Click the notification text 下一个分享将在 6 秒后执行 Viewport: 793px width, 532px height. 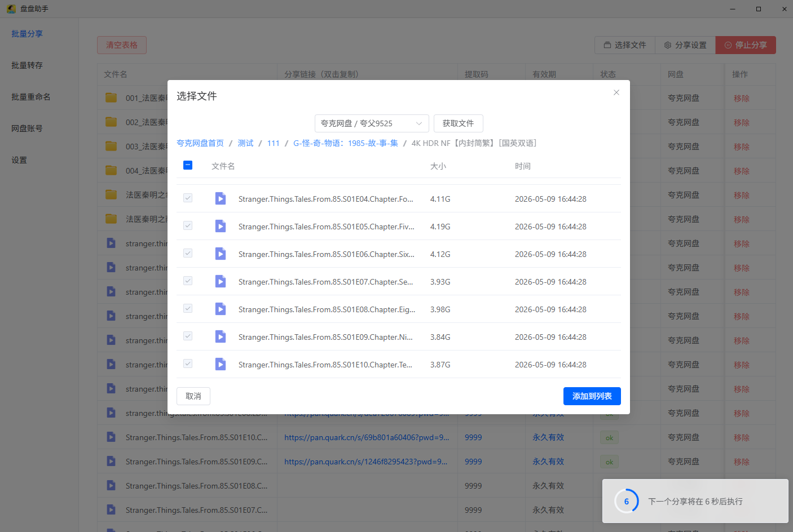695,502
